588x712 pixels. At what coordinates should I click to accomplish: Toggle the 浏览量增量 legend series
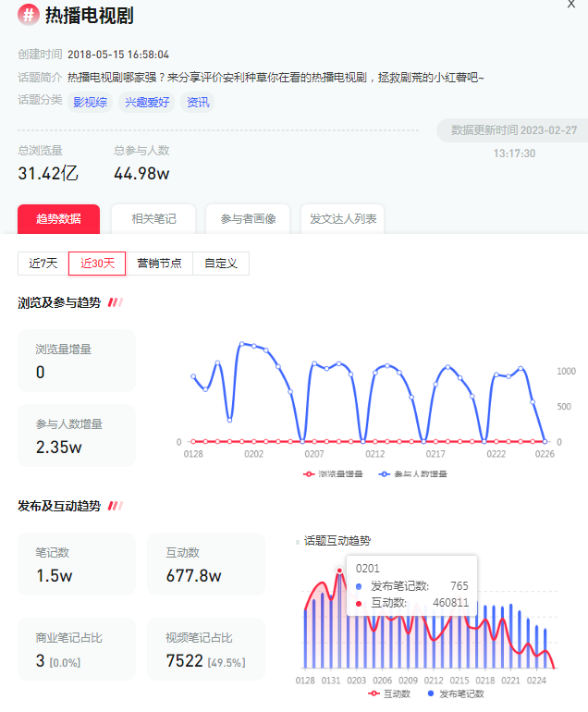[335, 473]
